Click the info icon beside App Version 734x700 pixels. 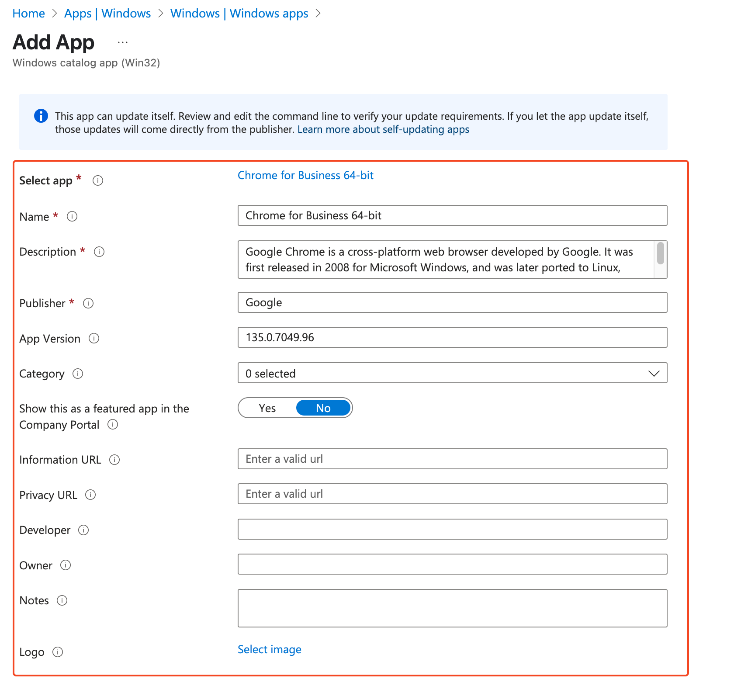[x=94, y=338]
